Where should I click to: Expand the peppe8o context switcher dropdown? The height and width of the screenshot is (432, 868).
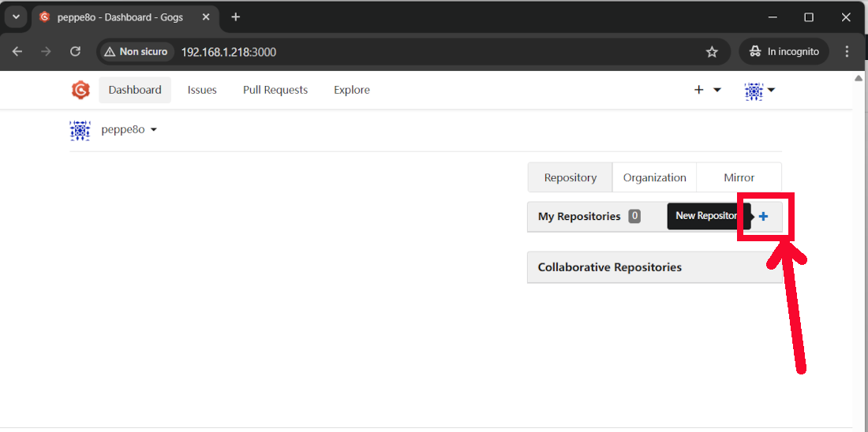(129, 130)
